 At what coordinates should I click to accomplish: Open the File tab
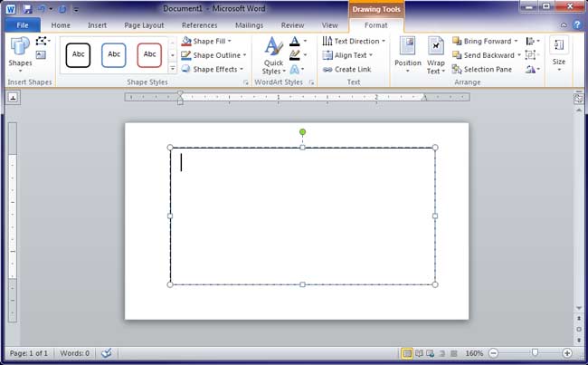pos(23,25)
